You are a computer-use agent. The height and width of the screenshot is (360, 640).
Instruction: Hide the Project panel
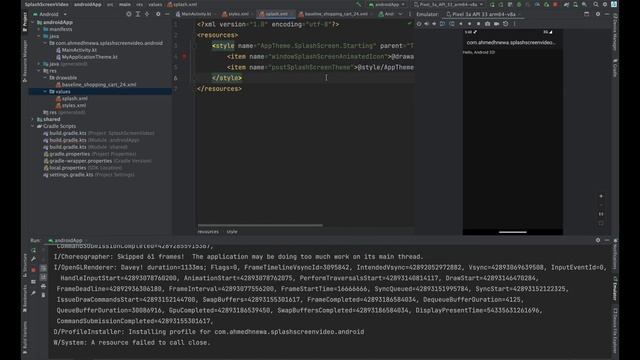click(x=167, y=14)
